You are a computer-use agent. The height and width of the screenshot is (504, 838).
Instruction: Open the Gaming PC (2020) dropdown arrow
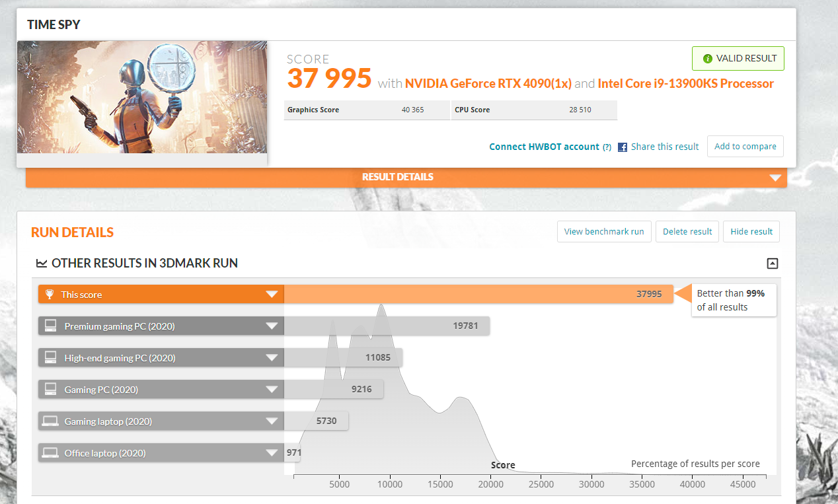point(272,390)
